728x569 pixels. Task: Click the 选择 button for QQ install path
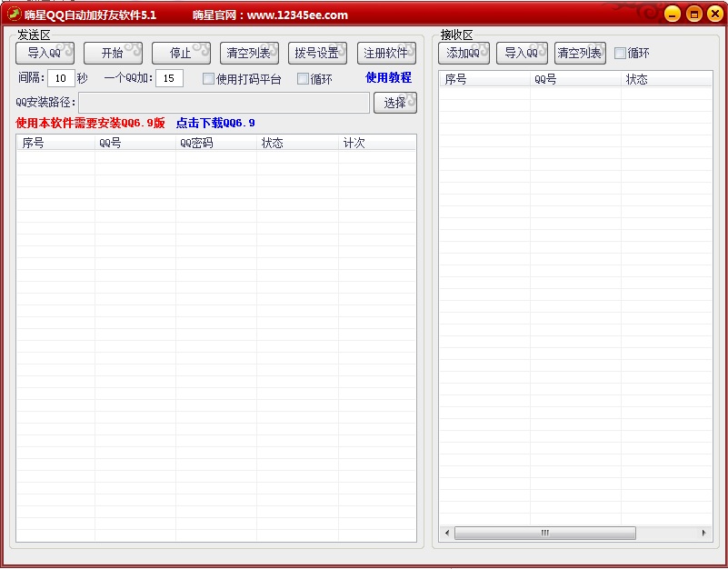pyautogui.click(x=394, y=103)
